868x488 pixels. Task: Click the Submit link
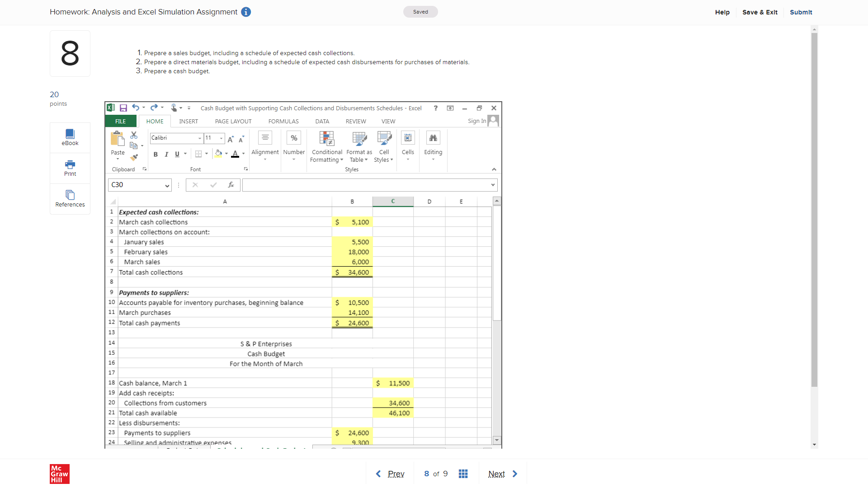pos(801,12)
